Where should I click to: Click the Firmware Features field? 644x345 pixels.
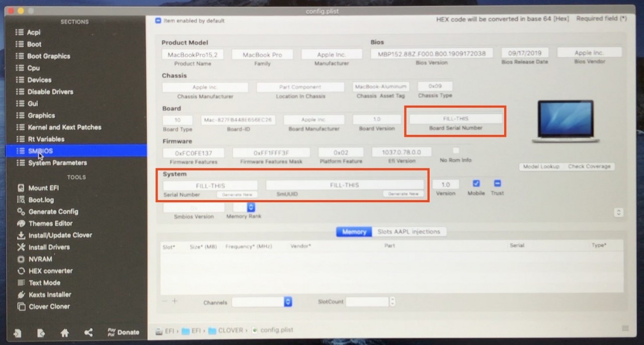point(194,152)
